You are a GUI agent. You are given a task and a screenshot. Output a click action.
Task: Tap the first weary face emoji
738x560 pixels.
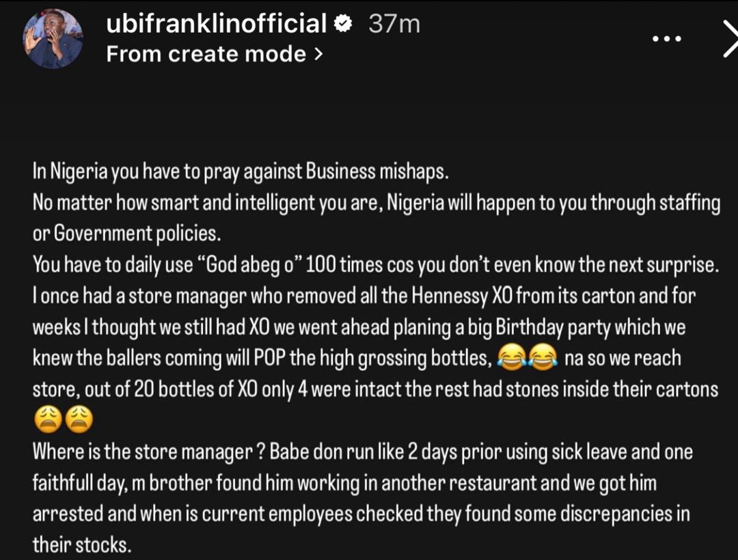(x=48, y=419)
